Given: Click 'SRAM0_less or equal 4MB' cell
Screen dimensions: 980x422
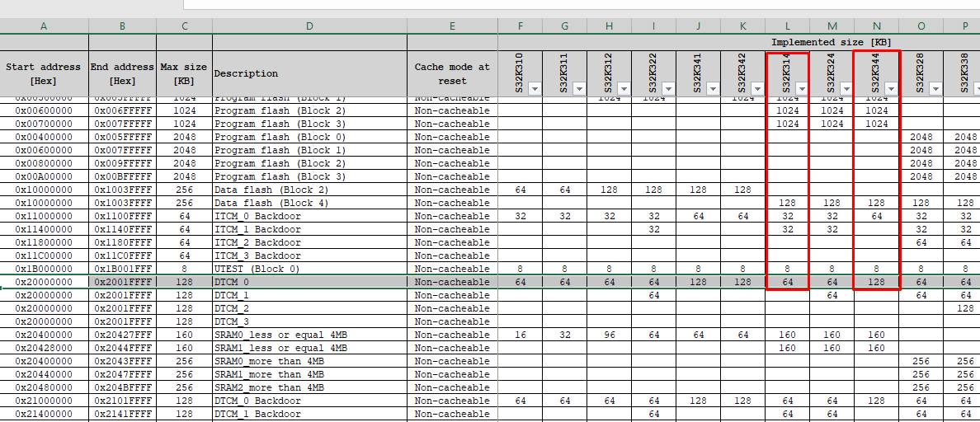Looking at the screenshot, I should pos(310,335).
